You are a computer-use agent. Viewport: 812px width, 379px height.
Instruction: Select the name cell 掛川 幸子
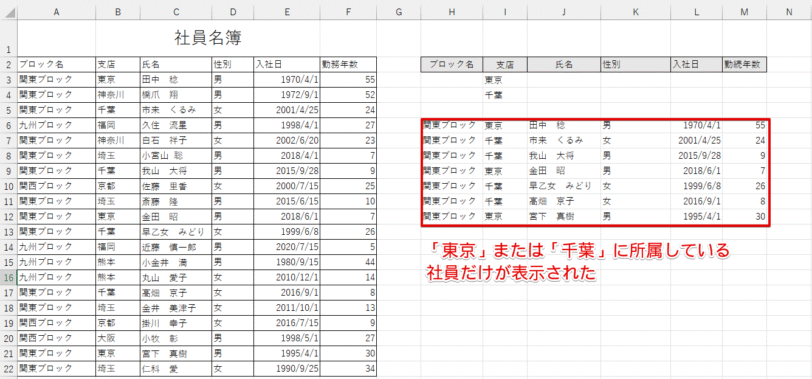coord(176,323)
